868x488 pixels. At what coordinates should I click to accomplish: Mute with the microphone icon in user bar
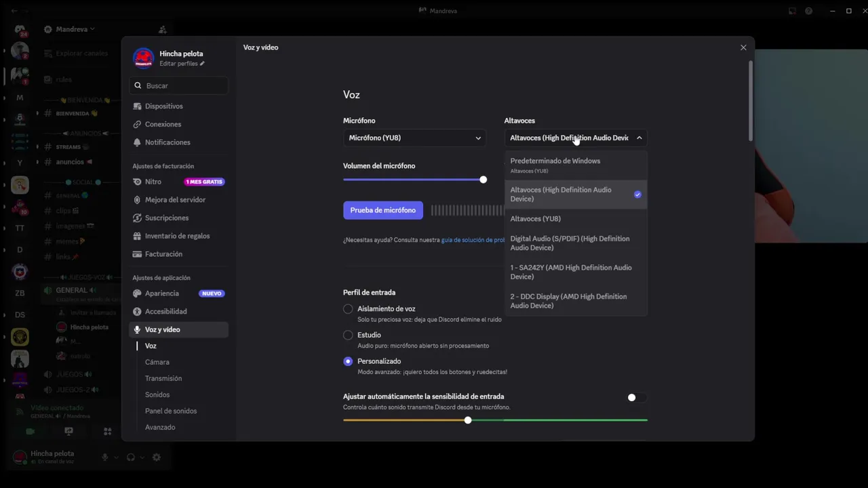[104, 457]
